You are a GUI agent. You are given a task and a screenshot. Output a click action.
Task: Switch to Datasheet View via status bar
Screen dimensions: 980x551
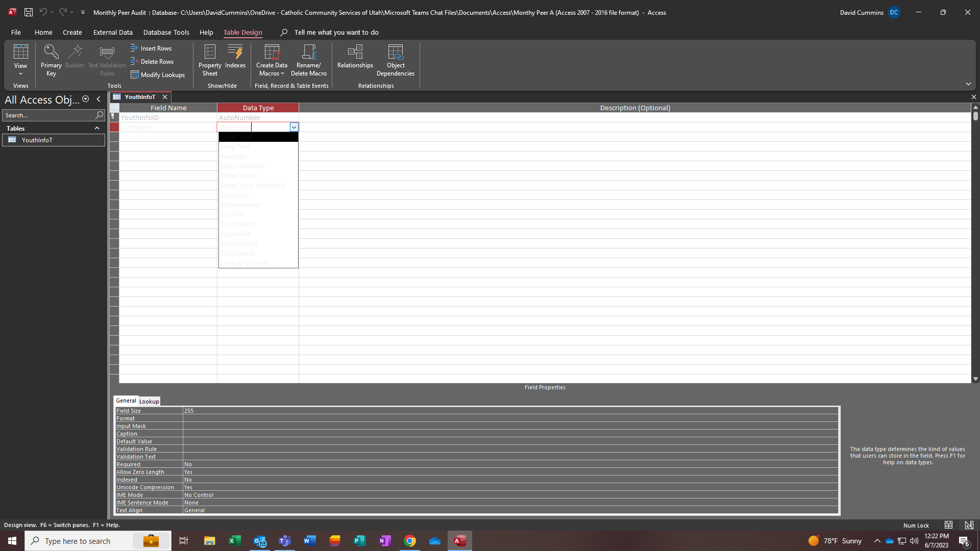[948, 525]
